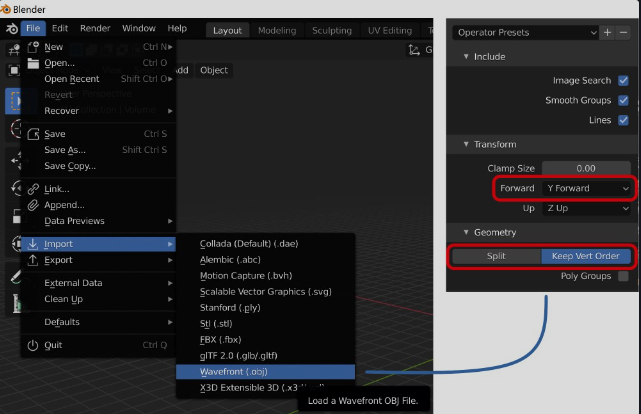Open the Edit menu
Viewport: 641px width, 414px height.
tap(60, 28)
